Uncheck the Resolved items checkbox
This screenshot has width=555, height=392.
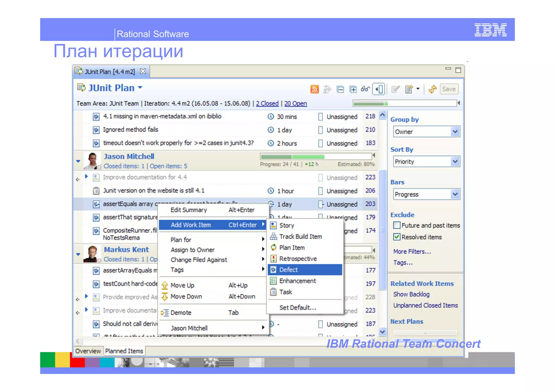coord(397,237)
